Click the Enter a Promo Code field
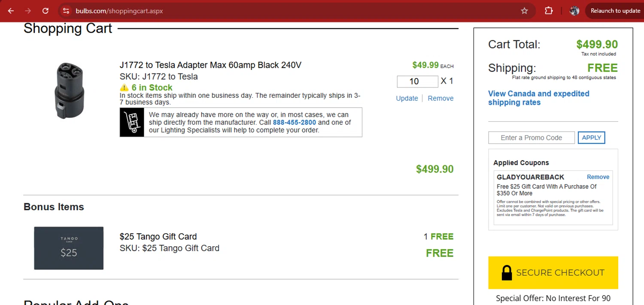Viewport: 644px width, 305px height. (532, 138)
